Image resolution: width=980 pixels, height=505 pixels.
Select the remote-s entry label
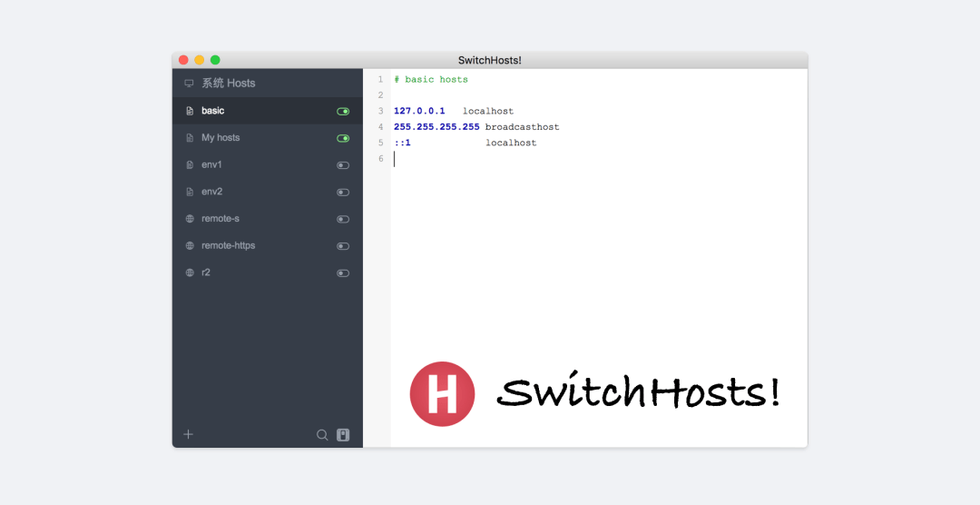click(220, 218)
